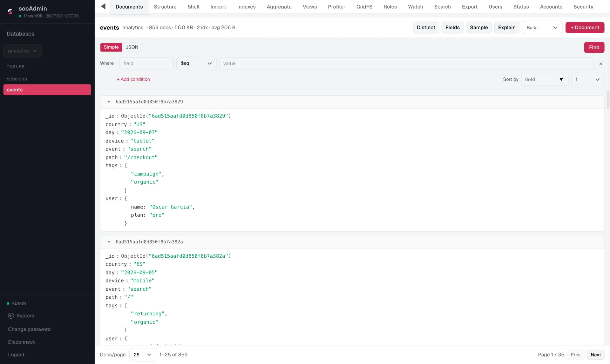Click Disconnect in the sidebar
This screenshot has height=364, width=610.
pyautogui.click(x=21, y=342)
